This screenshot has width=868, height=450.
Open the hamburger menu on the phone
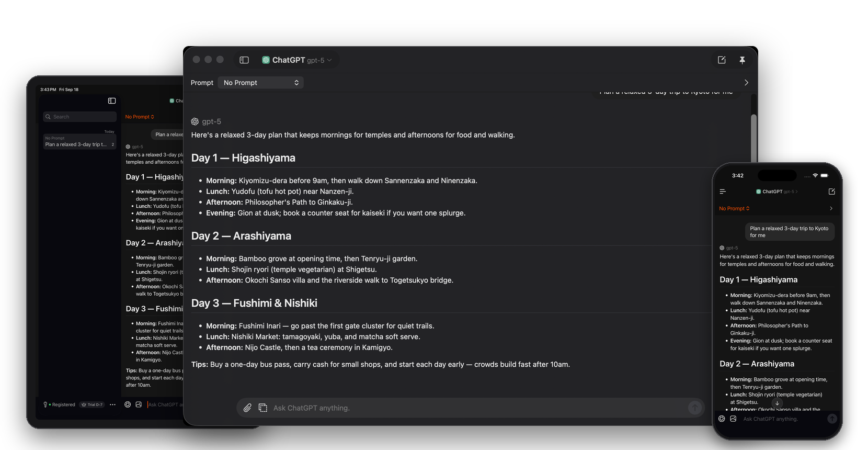[723, 192]
